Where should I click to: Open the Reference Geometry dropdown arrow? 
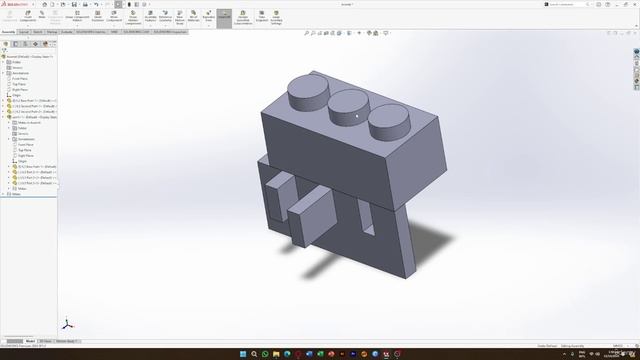[165, 25]
